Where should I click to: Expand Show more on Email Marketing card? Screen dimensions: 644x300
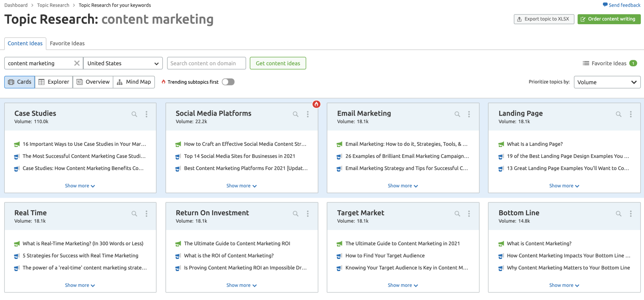[x=403, y=186]
